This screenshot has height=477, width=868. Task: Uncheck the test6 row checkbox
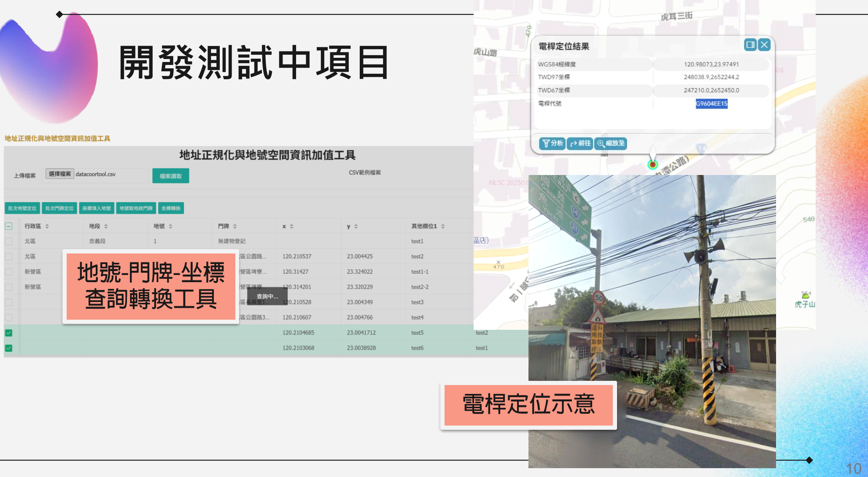point(9,348)
